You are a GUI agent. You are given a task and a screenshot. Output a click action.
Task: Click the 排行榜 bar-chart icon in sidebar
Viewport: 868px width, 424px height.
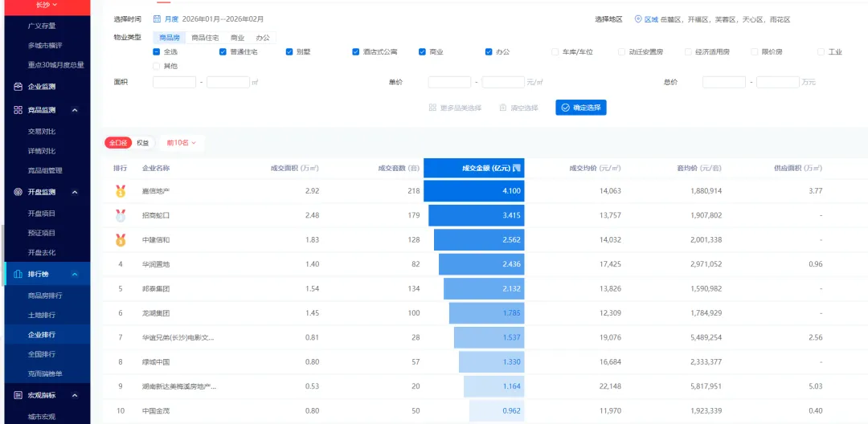click(18, 274)
